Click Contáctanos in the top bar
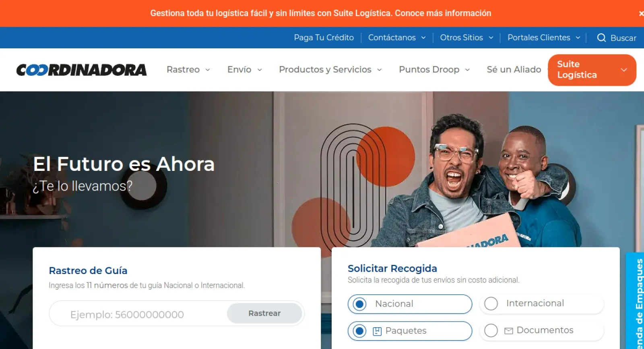Viewport: 644px width, 349px height. 392,37
